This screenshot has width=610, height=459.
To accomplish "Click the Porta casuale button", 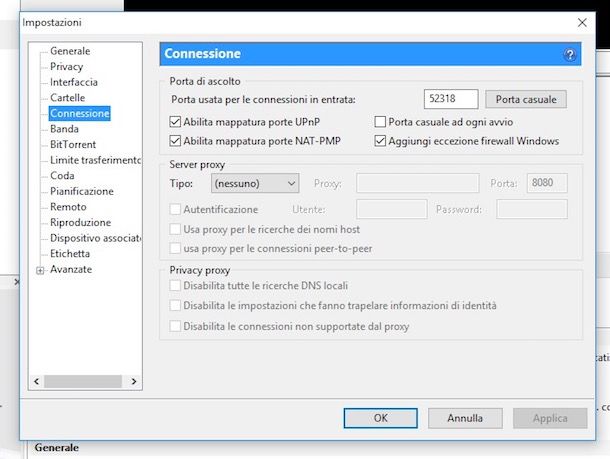I will point(526,99).
